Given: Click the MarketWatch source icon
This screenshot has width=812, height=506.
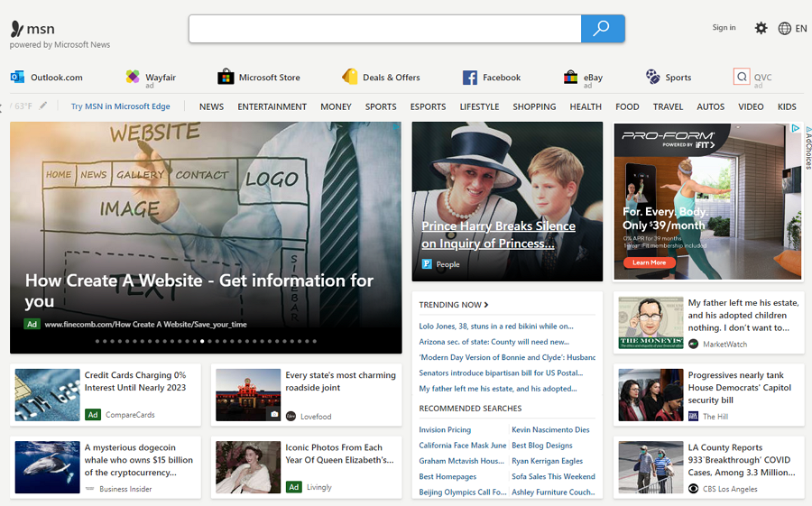Looking at the screenshot, I should [x=694, y=344].
